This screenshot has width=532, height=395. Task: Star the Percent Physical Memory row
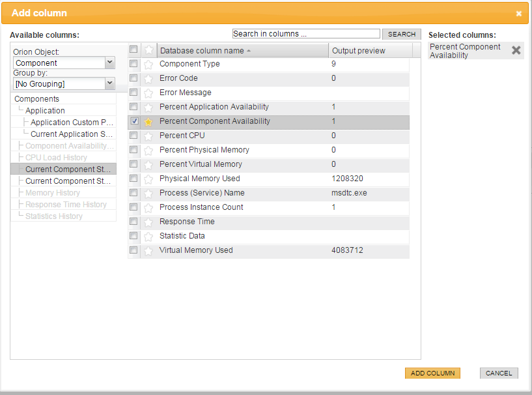click(x=148, y=150)
